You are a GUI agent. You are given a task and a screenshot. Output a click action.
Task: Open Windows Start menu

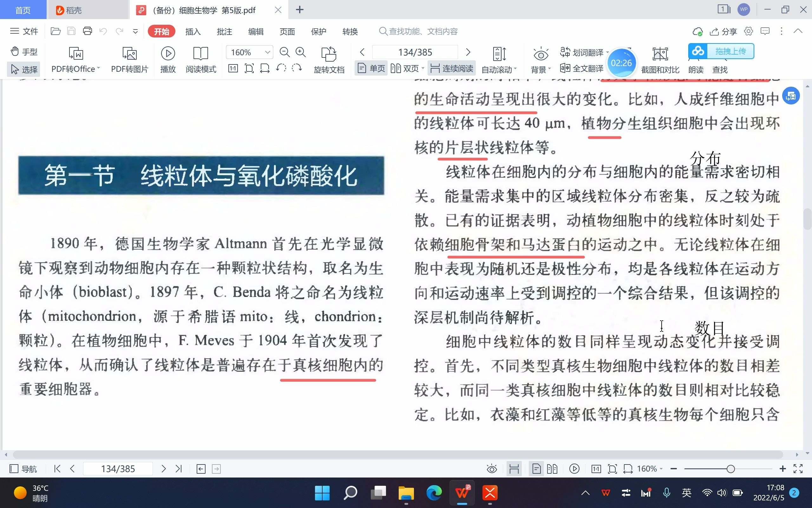click(x=322, y=493)
